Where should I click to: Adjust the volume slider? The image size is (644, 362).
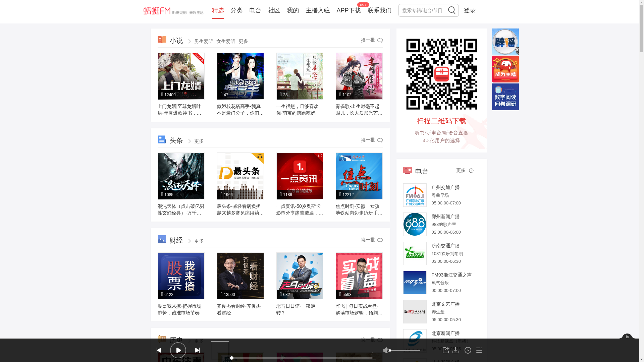[x=405, y=350]
